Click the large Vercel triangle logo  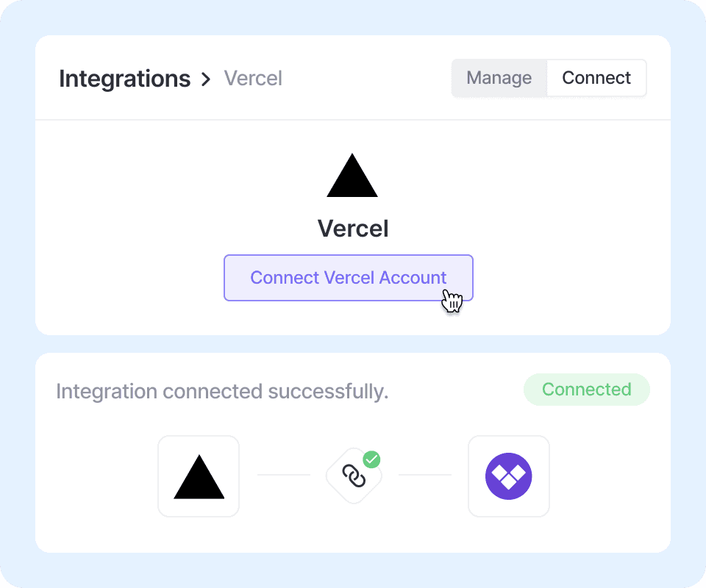click(x=352, y=178)
